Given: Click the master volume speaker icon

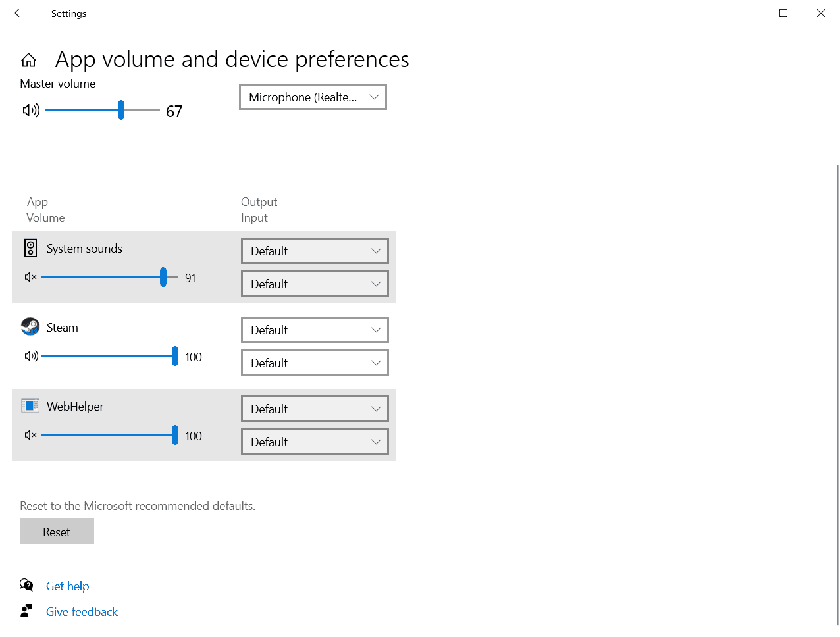Looking at the screenshot, I should pos(30,110).
